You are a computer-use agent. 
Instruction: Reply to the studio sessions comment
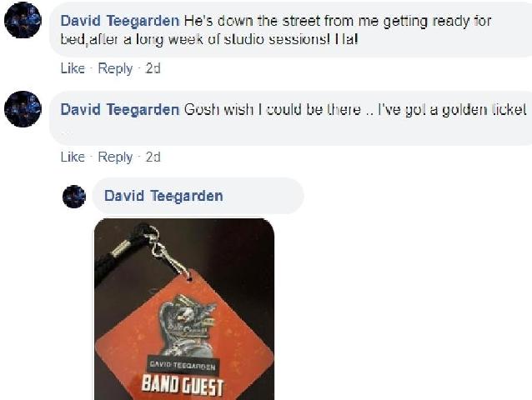click(x=115, y=69)
